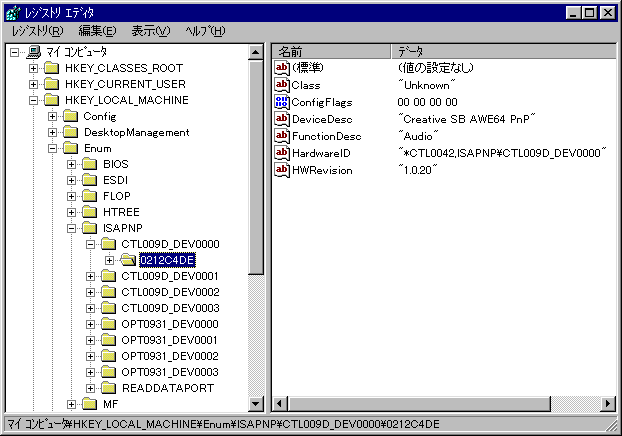This screenshot has height=436, width=622.
Task: Click the データ column header
Action: click(504, 52)
